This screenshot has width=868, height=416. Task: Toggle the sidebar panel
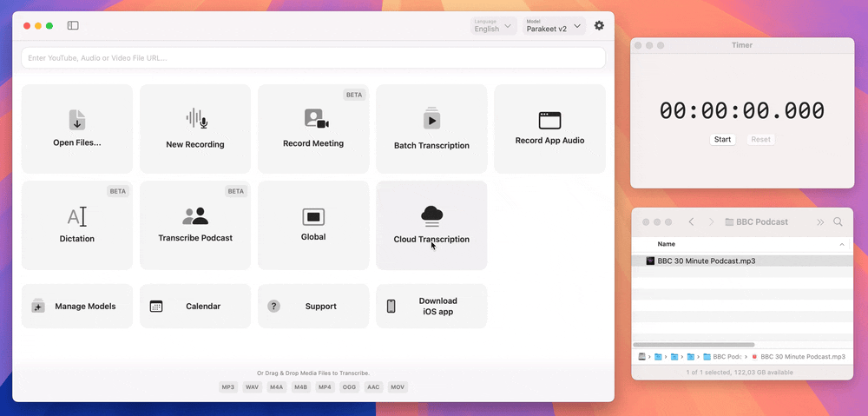click(x=73, y=26)
